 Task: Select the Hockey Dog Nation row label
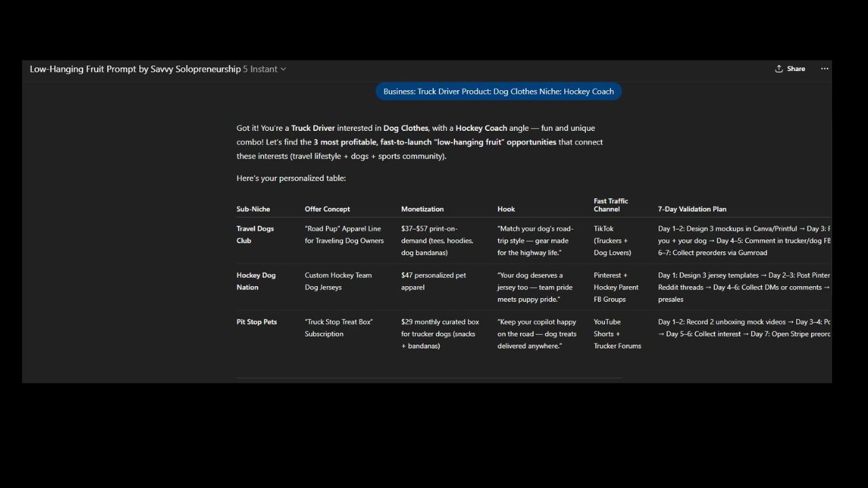click(x=256, y=281)
